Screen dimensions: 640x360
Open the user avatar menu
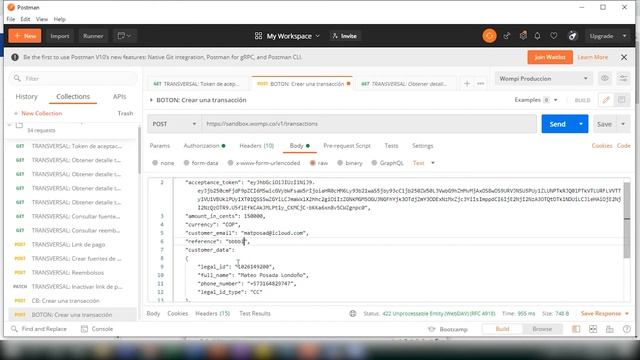coord(572,36)
